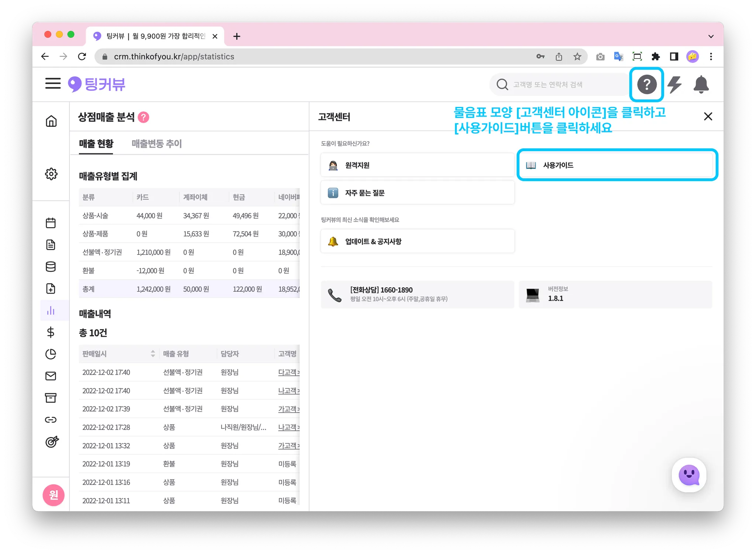Viewport: 756px width, 554px height.
Task: Switch to 매출변동 추이 tab
Action: click(157, 143)
